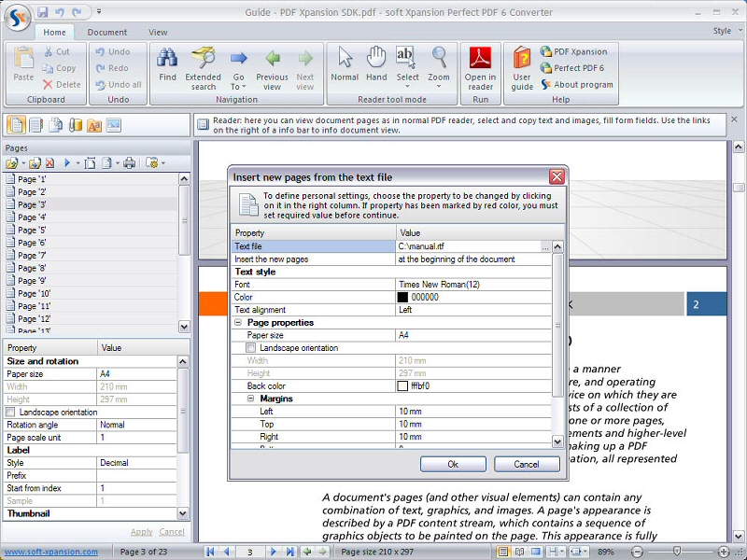Open quick access toolbar customize arrow
The image size is (747, 560).
(99, 11)
